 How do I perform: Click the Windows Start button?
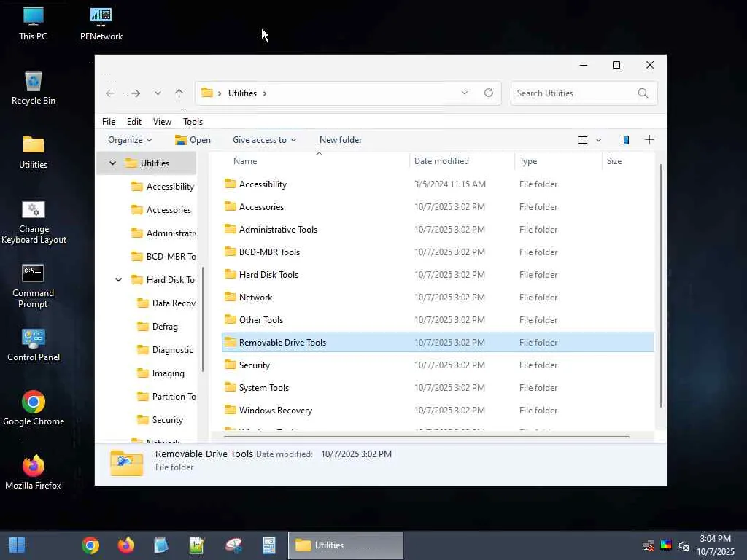tap(18, 545)
